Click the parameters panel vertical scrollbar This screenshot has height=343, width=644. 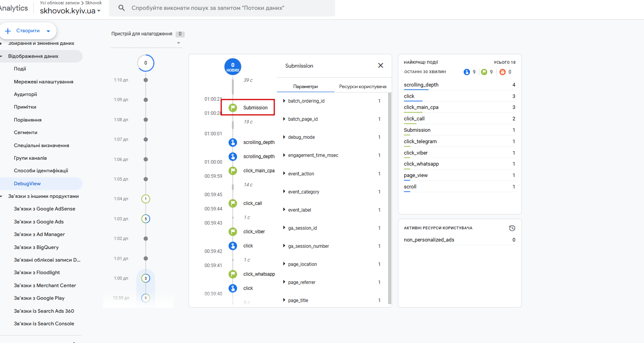(389, 197)
